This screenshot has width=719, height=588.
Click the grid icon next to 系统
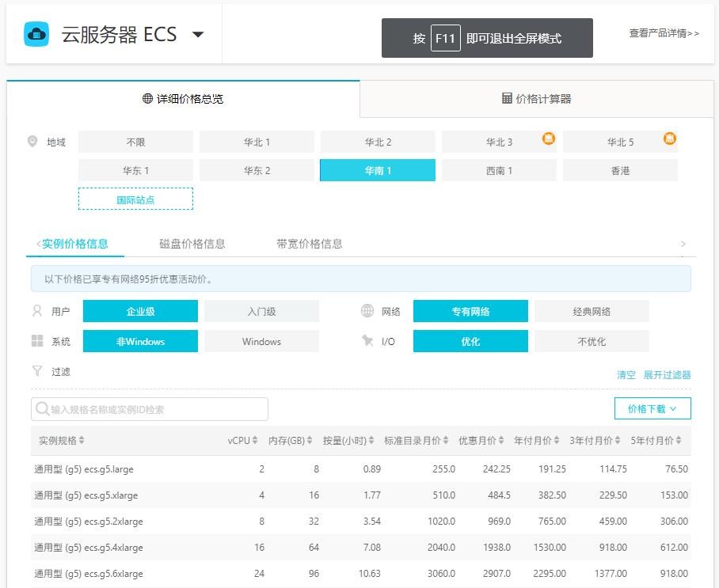point(37,341)
